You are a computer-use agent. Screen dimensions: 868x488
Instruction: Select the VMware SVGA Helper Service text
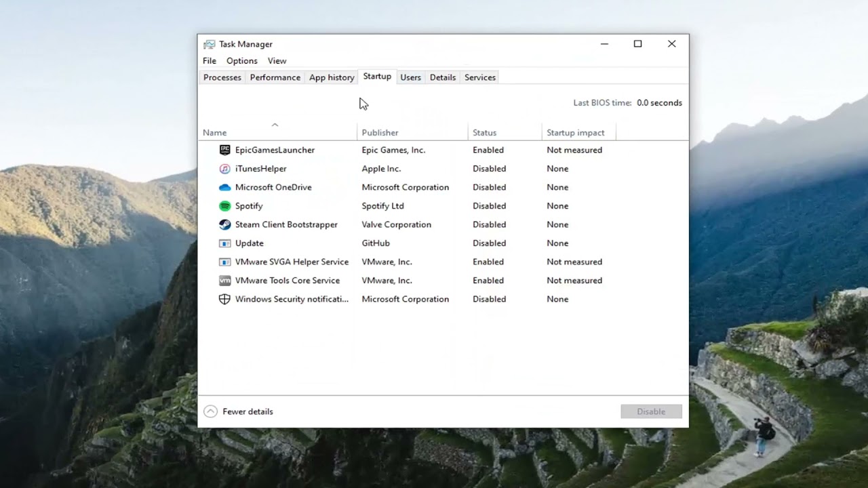[x=292, y=262]
